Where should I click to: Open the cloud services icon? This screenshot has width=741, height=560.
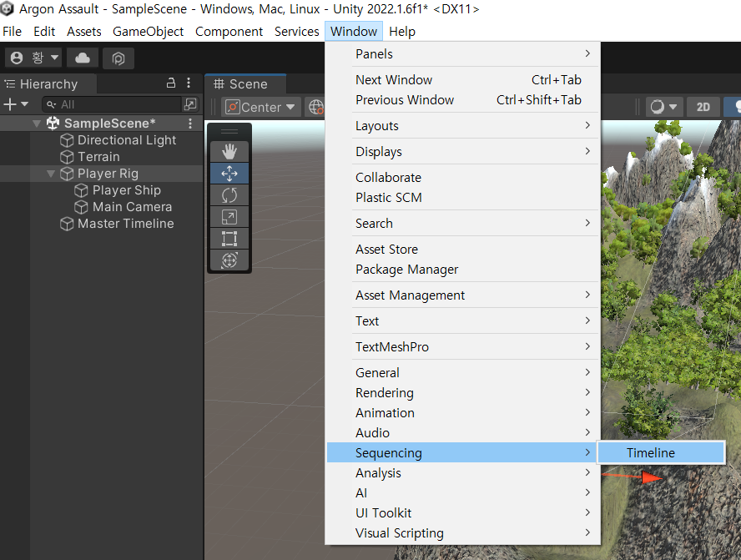point(83,58)
